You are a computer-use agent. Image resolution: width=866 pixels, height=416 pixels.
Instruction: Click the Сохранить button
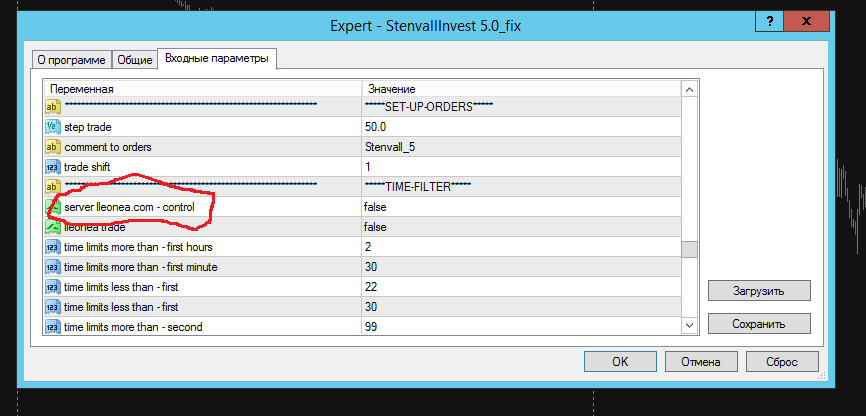[x=759, y=324]
